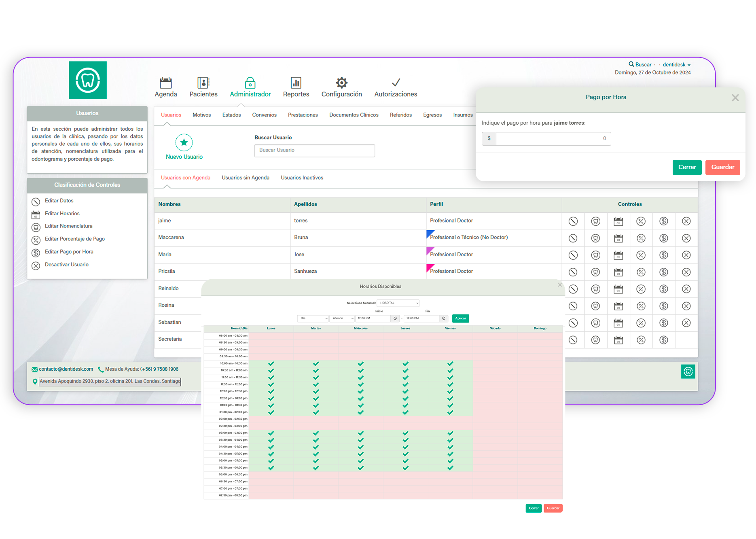This screenshot has width=756, height=539.
Task: Open the Atiende dropdown in schedule dialog
Action: coord(342,318)
